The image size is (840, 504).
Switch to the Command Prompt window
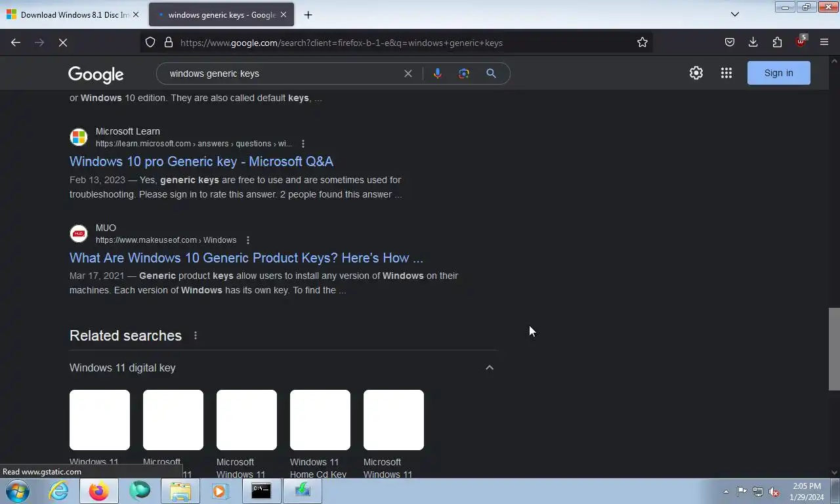(261, 491)
